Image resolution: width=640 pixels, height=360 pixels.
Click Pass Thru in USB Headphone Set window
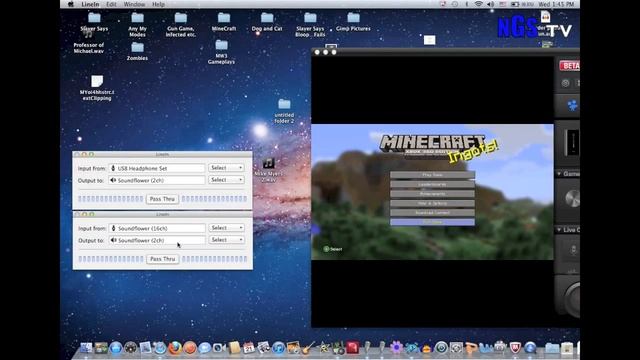[x=162, y=199]
